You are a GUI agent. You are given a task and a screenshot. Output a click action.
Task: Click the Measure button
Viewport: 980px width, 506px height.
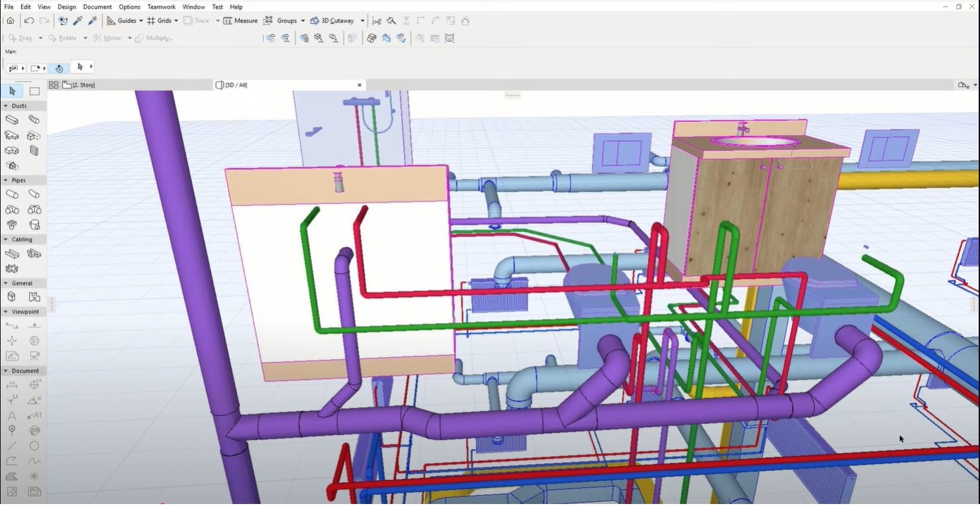[240, 21]
